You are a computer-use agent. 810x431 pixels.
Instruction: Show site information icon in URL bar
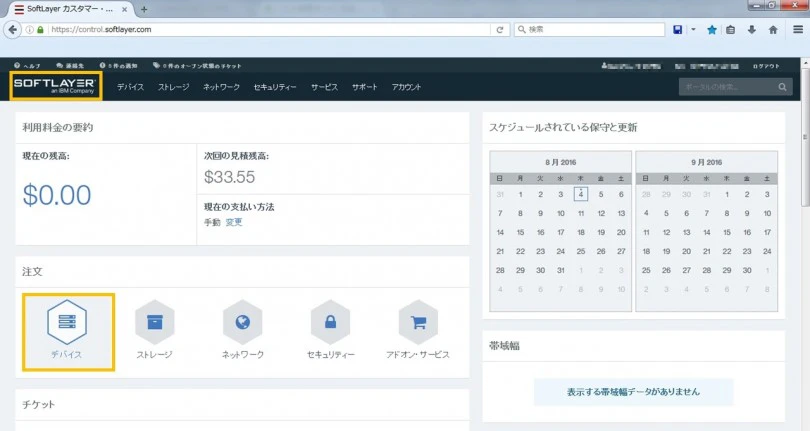click(x=29, y=29)
